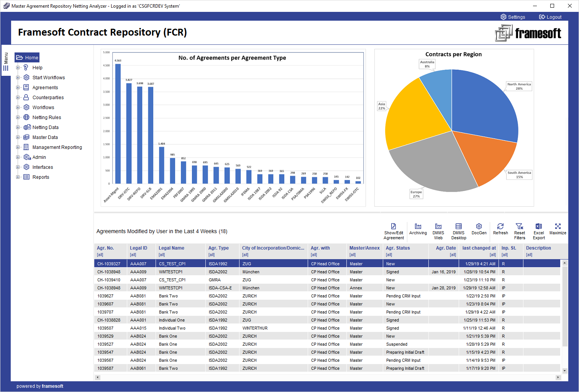This screenshot has height=392, width=579.
Task: Click the Start Workflows gear icon
Action: point(26,77)
